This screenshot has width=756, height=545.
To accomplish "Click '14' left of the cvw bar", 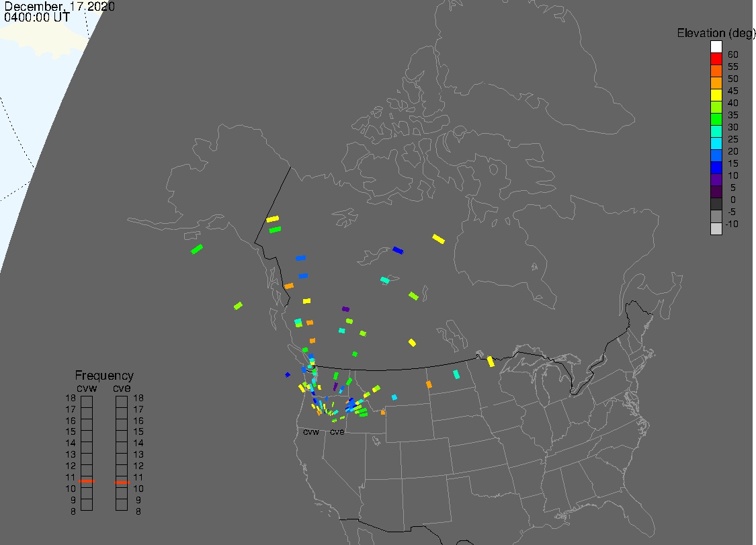I will click(x=71, y=443).
